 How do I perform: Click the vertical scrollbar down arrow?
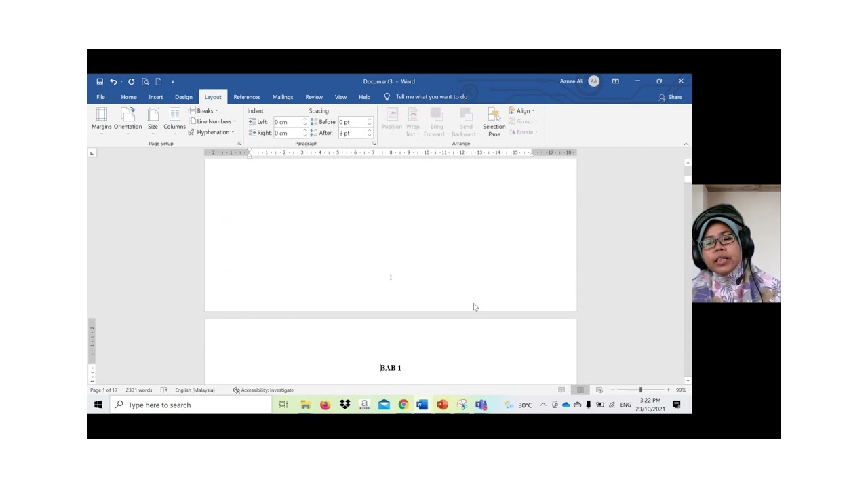coord(688,381)
